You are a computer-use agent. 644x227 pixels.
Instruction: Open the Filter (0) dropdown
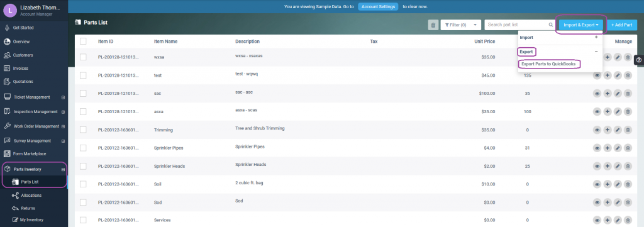tap(461, 25)
